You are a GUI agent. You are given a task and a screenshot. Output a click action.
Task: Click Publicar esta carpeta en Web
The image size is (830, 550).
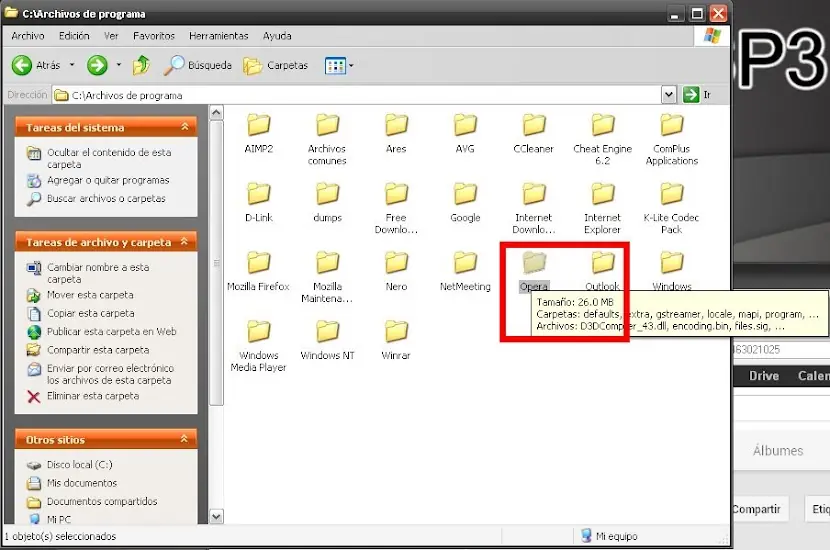coord(112,332)
